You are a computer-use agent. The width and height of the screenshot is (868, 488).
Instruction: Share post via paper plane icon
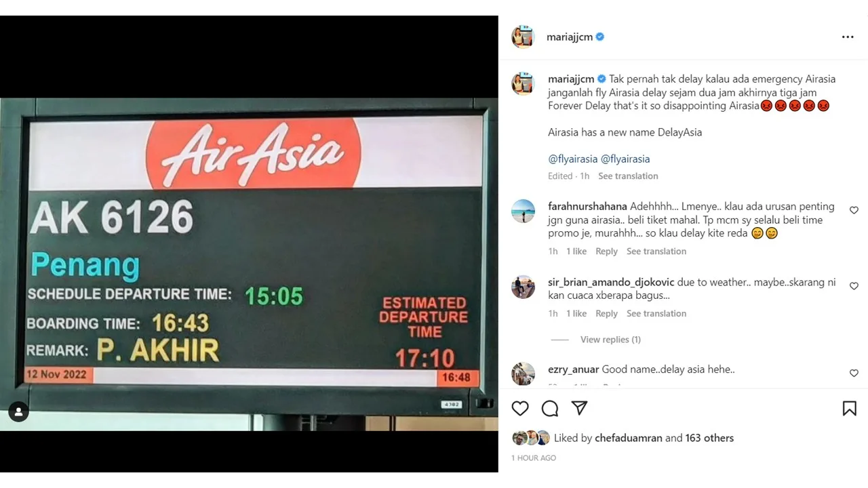click(579, 408)
